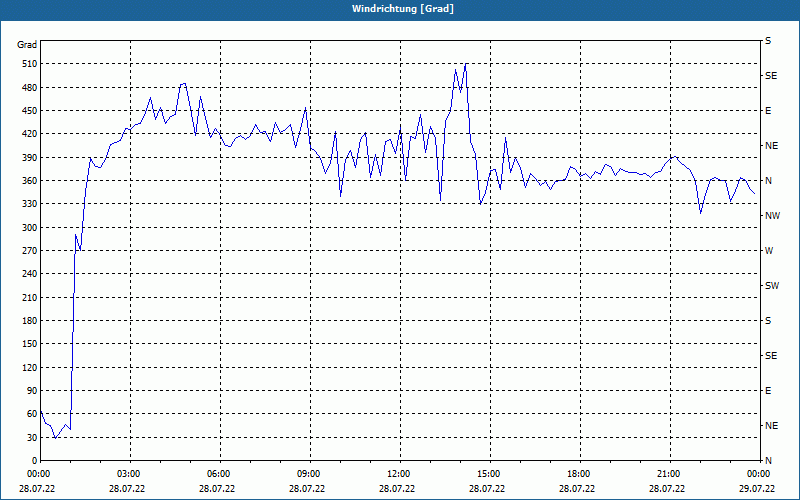This screenshot has height=500, width=800.
Task: Click the 21:00 time label
Action: [667, 474]
